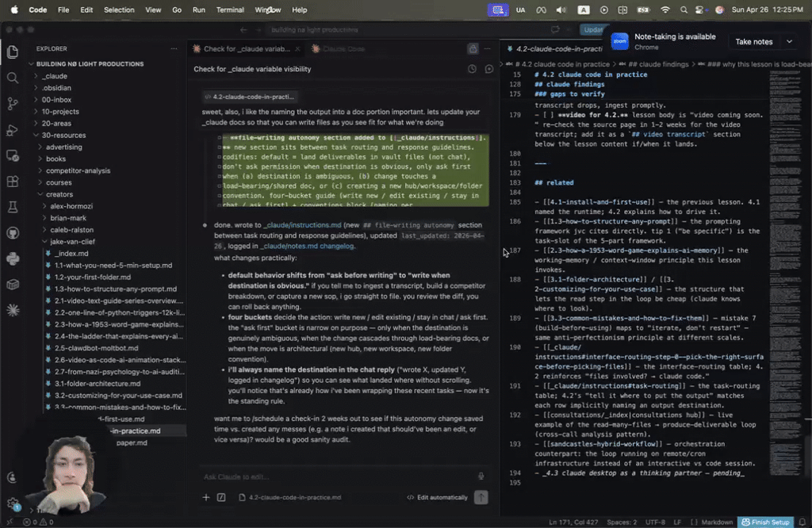Collapse the jake-van-clief folder
Viewport: 812px width, 528px height.
[x=72, y=241]
